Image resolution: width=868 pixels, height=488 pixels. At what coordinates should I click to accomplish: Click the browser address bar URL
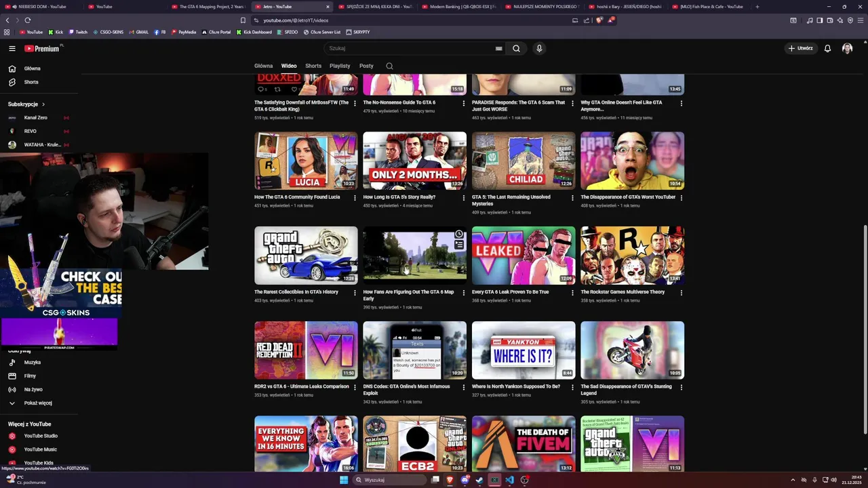click(296, 20)
